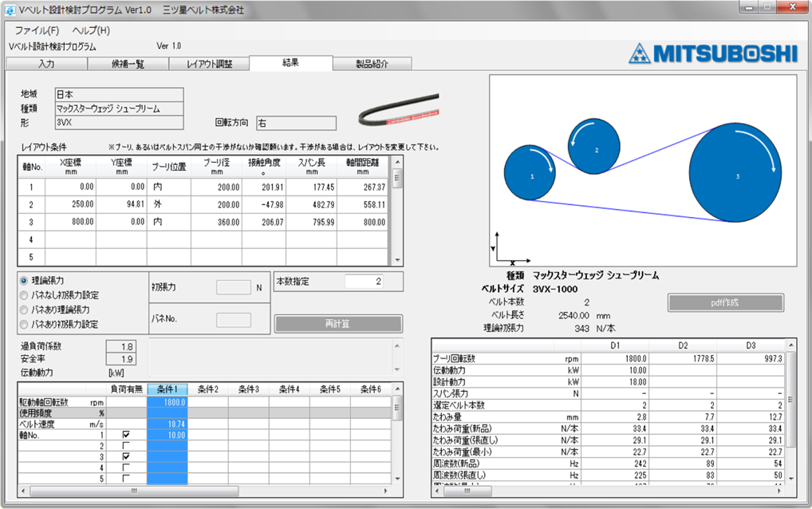The image size is (812, 509).
Task: Click the layout table scroll up arrow
Action: [397, 162]
